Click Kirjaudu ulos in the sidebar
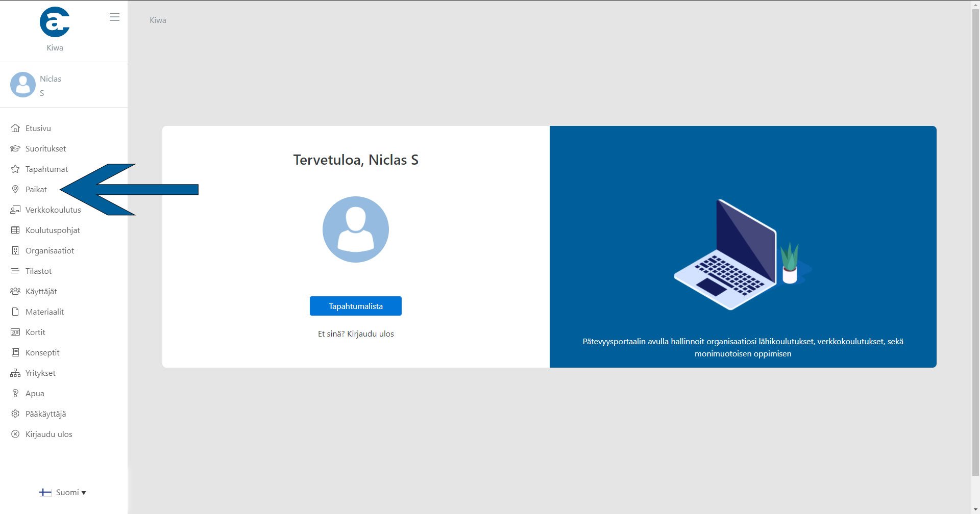980x514 pixels. pyautogui.click(x=48, y=434)
